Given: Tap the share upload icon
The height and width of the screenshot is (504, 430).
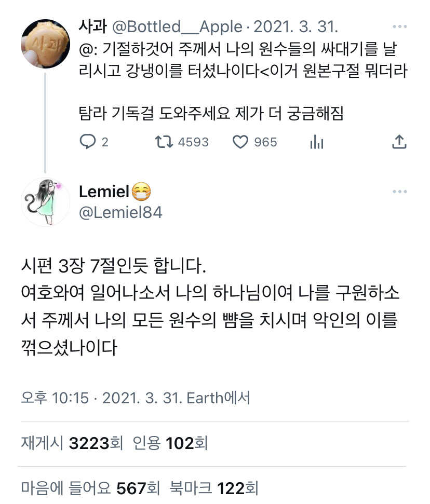Looking at the screenshot, I should coord(399,142).
